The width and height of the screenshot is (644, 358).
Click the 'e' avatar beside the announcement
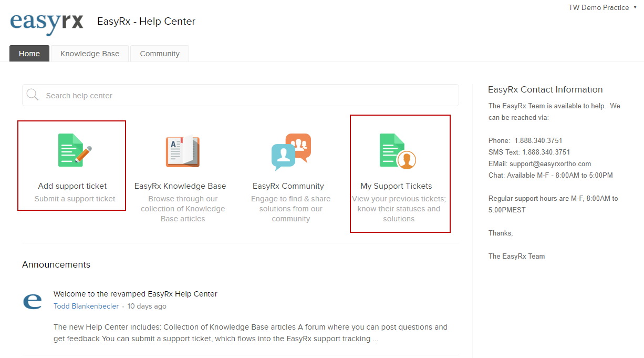coord(32,301)
